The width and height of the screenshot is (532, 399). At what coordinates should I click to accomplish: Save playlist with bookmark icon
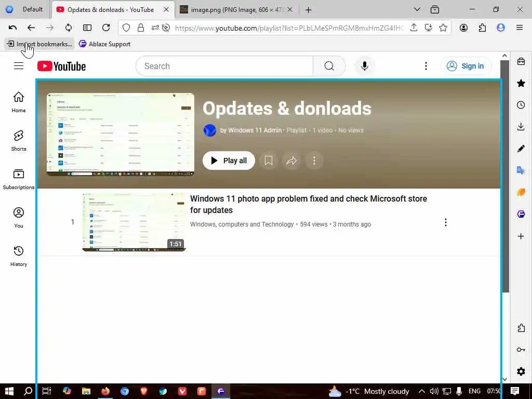269,161
